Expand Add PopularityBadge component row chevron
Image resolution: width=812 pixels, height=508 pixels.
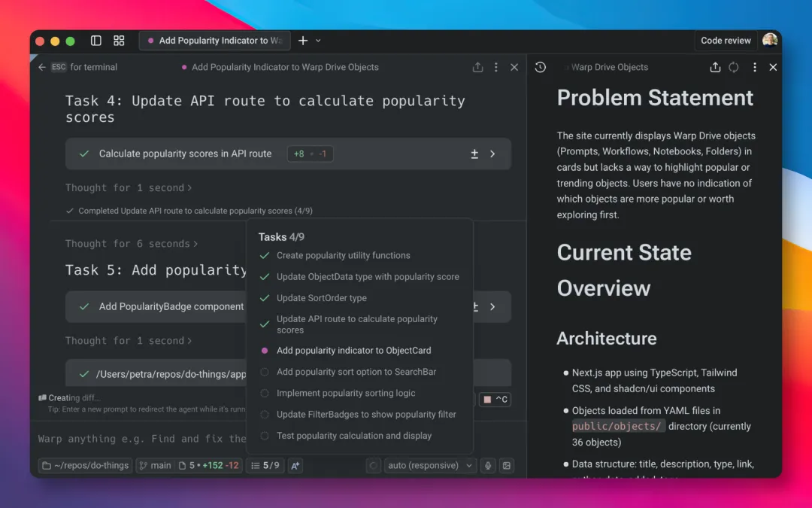click(492, 307)
